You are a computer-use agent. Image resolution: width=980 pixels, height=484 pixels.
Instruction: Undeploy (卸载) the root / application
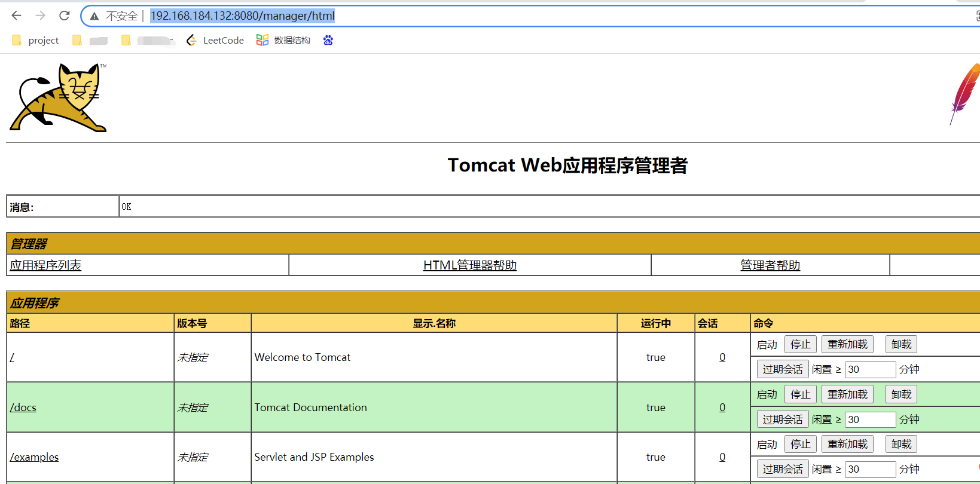coord(901,344)
